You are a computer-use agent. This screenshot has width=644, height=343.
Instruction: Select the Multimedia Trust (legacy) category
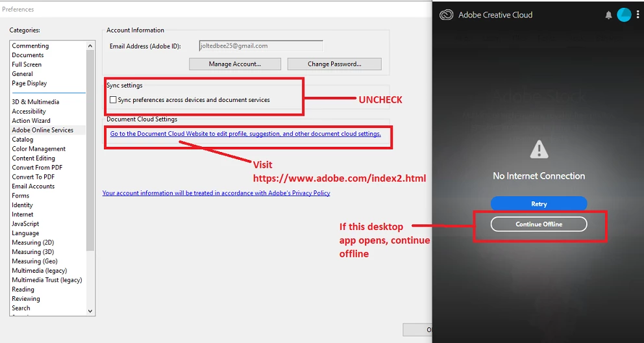pyautogui.click(x=47, y=280)
